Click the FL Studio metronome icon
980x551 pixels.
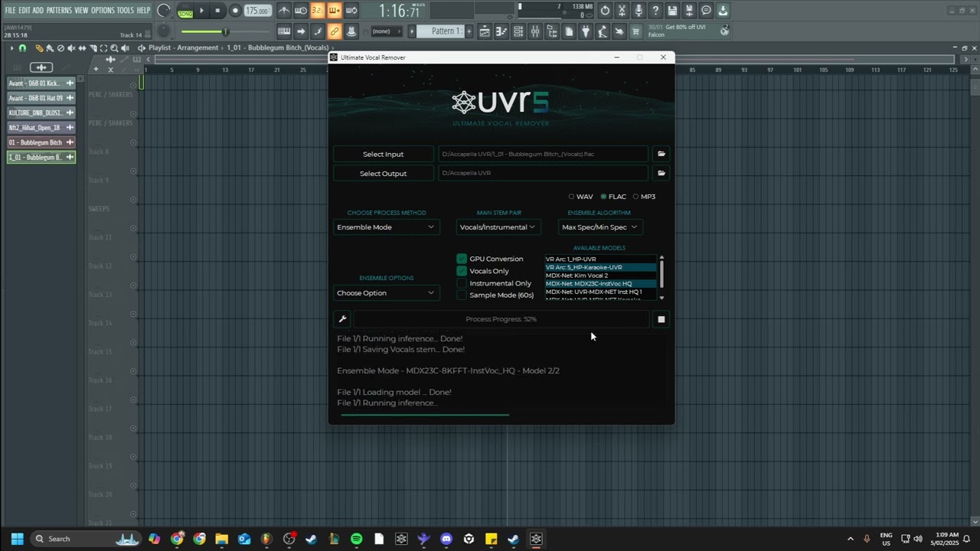coord(284,11)
